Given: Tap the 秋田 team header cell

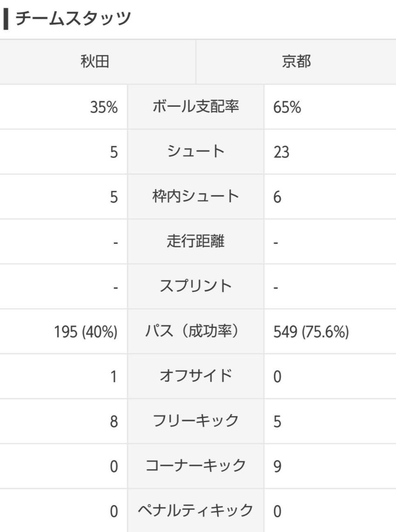Looking at the screenshot, I should [98, 62].
